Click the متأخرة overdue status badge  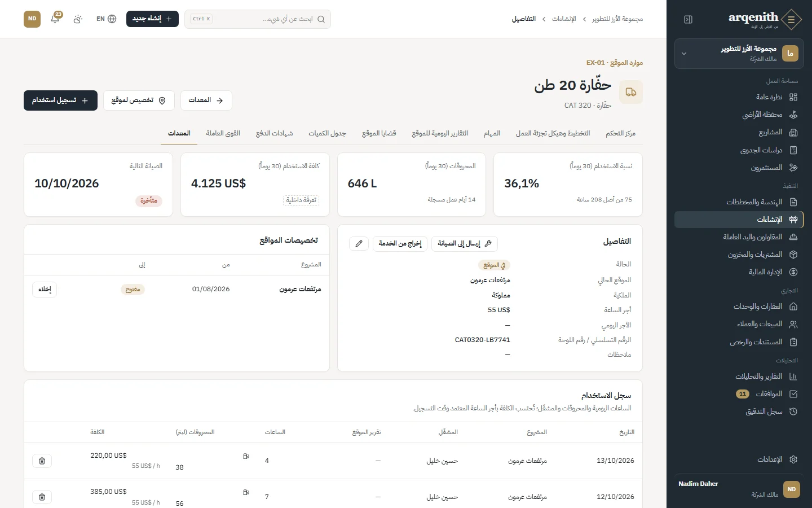pos(149,200)
